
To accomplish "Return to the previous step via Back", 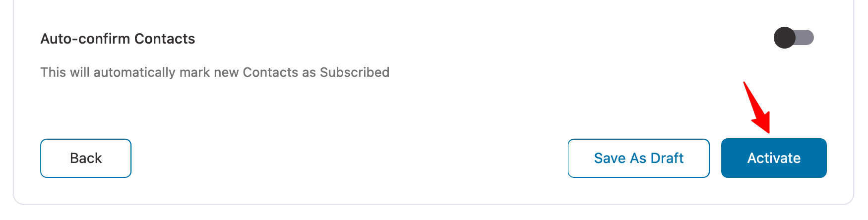I will click(86, 158).
